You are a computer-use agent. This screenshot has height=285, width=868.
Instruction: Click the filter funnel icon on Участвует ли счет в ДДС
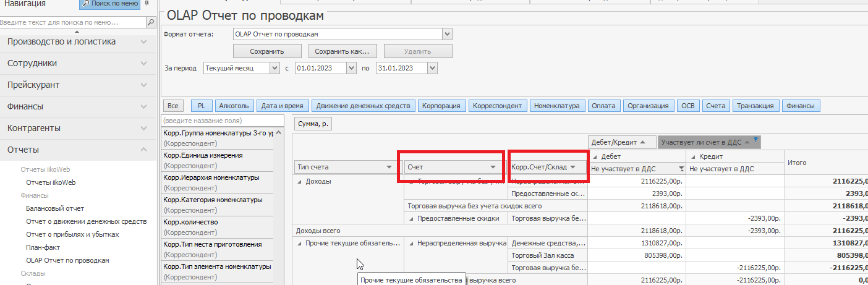pos(755,140)
